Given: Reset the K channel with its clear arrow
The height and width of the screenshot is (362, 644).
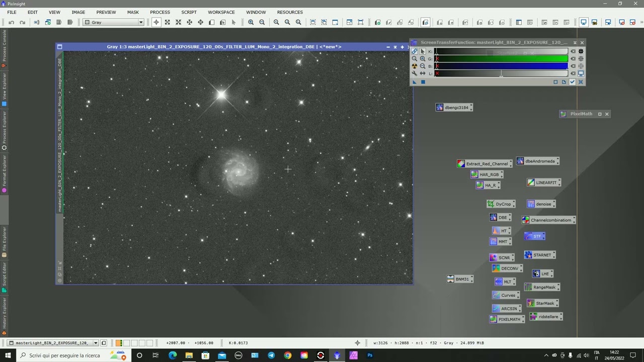Looking at the screenshot, I should tap(573, 51).
